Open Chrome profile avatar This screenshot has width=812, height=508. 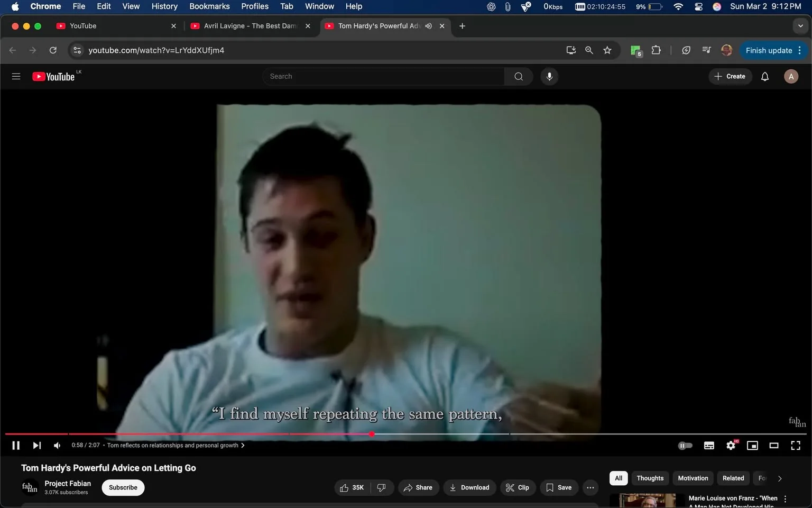[x=727, y=50]
